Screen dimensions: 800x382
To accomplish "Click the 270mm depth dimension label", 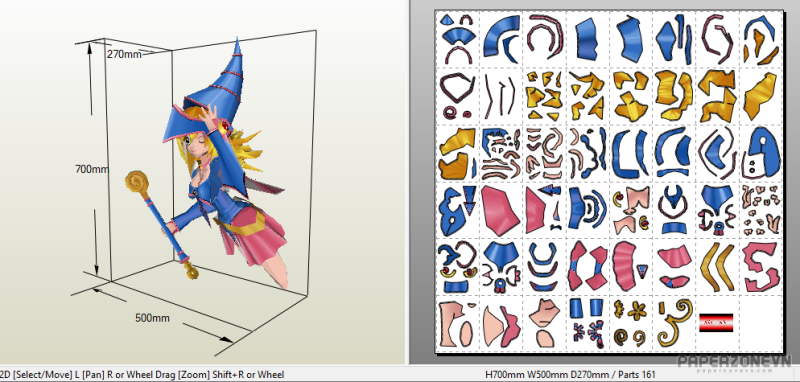I will pos(124,54).
